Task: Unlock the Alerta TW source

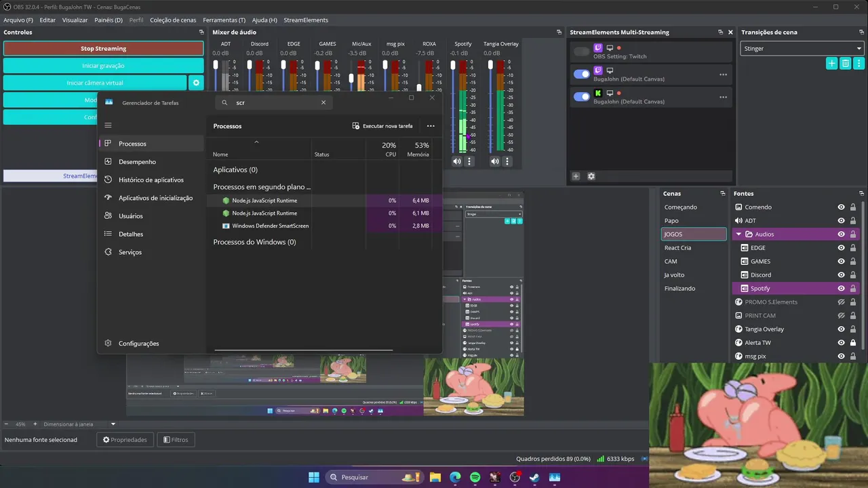Action: [x=853, y=342]
